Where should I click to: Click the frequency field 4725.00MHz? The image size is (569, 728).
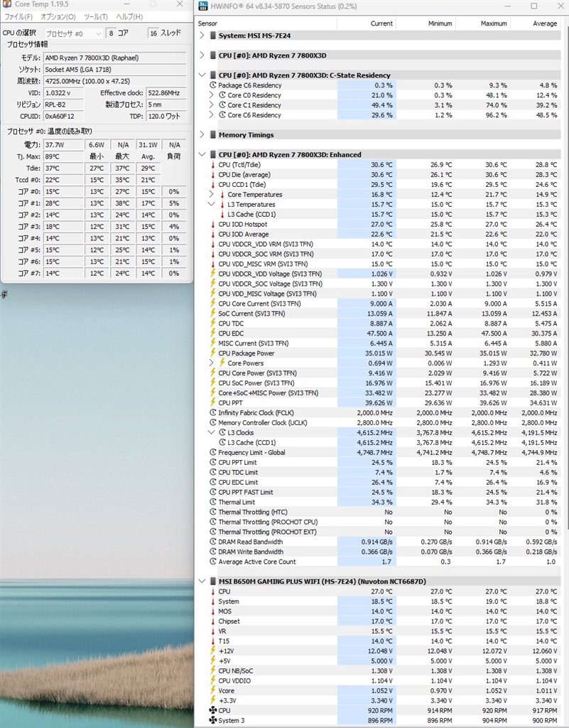[115, 81]
